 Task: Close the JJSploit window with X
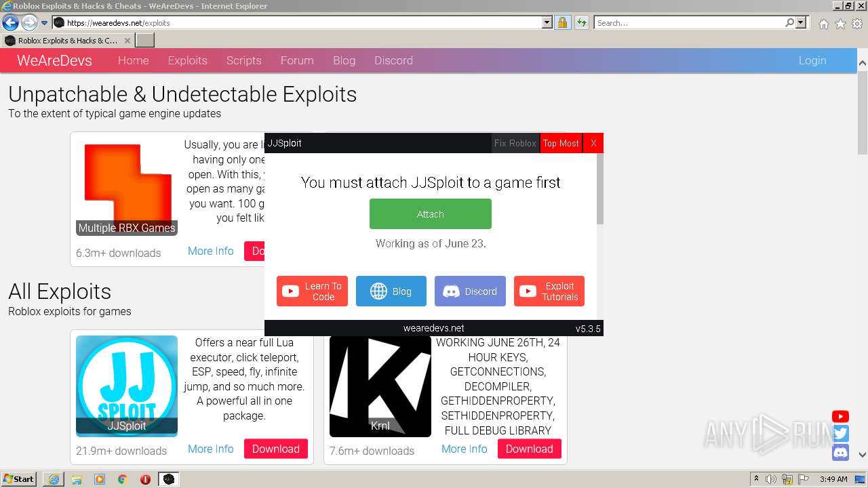point(593,143)
